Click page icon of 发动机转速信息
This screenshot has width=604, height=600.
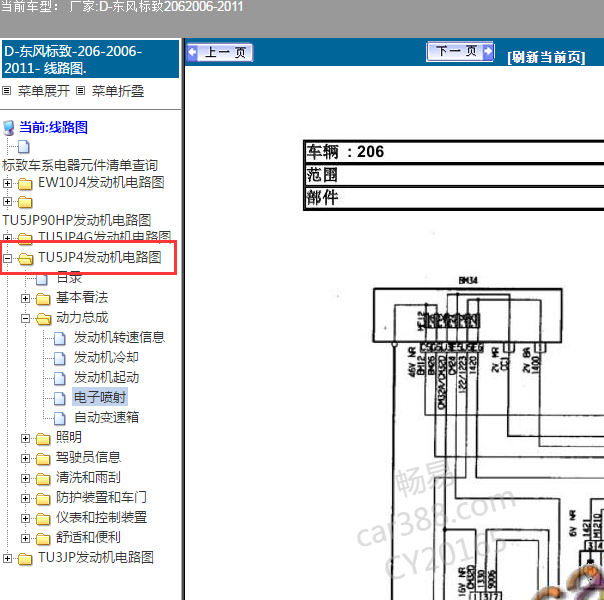coord(60,338)
